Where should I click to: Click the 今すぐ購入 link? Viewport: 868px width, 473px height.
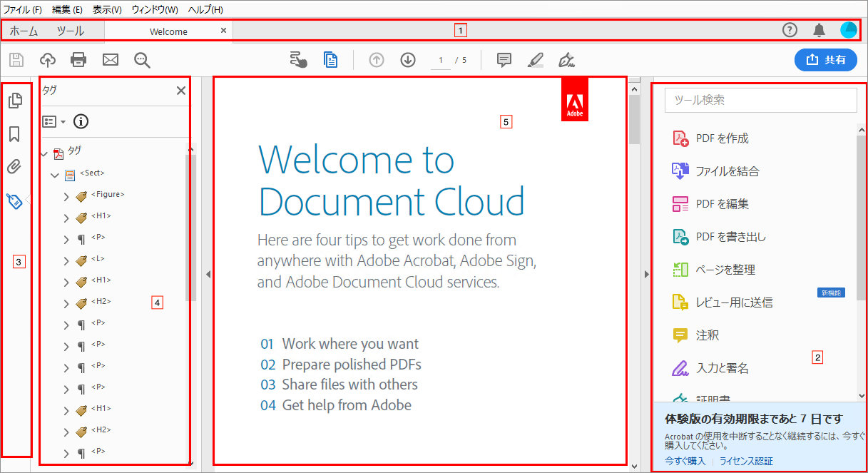point(685,461)
